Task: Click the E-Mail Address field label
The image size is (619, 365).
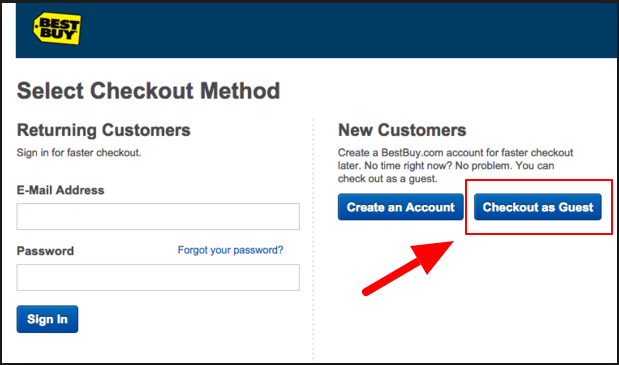Action: (x=60, y=190)
